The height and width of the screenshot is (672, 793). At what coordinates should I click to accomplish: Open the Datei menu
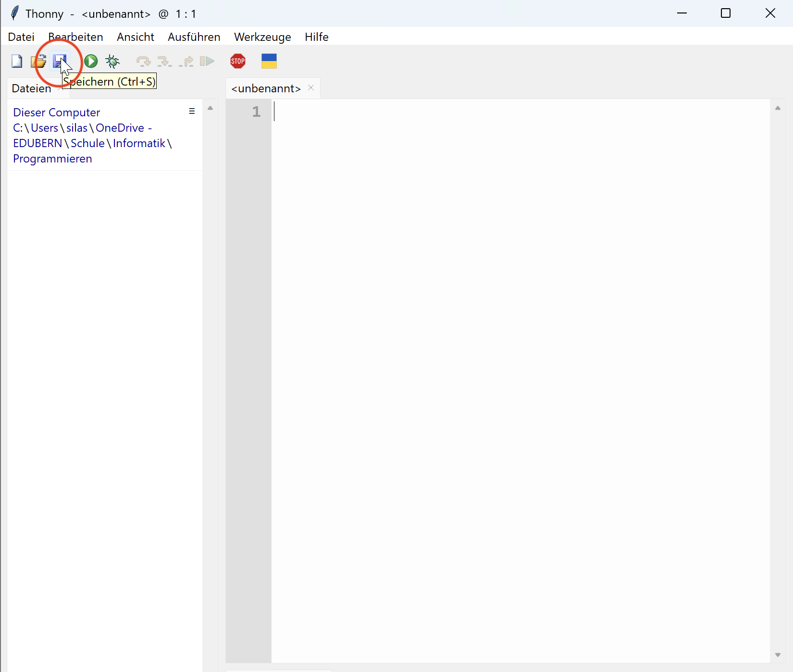tap(21, 37)
